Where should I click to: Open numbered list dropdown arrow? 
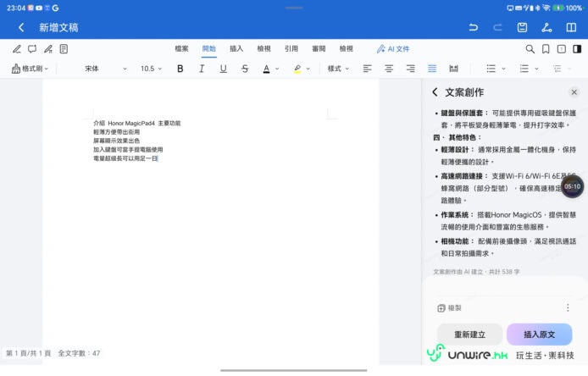[x=536, y=69]
